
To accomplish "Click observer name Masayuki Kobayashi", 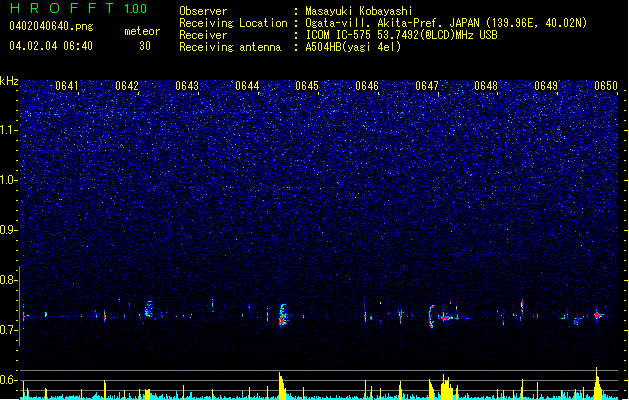I will tap(359, 11).
